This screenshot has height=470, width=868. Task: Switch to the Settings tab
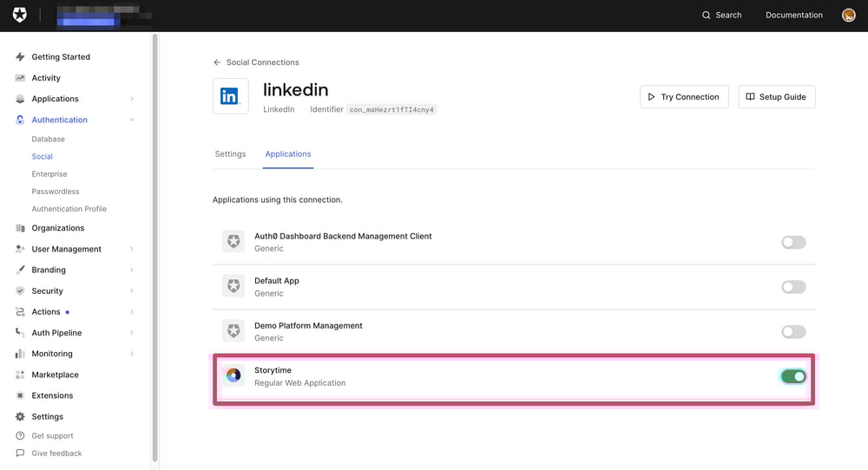pos(230,154)
